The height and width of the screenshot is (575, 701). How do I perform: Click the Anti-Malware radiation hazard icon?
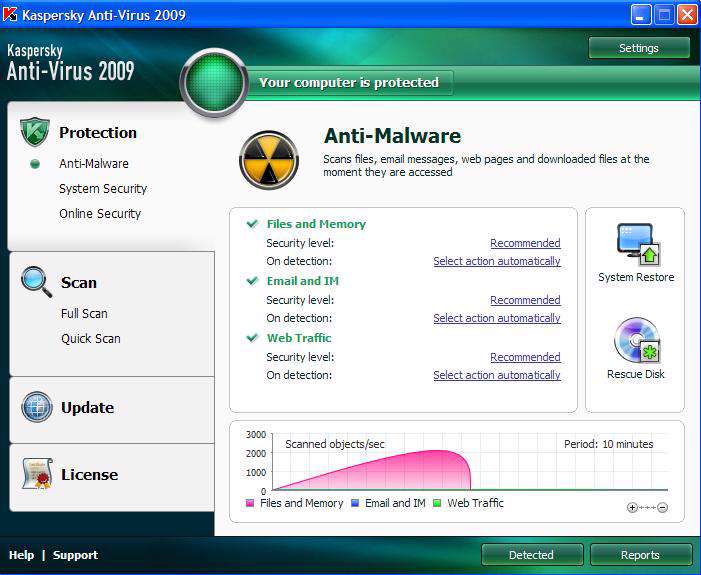pos(269,160)
